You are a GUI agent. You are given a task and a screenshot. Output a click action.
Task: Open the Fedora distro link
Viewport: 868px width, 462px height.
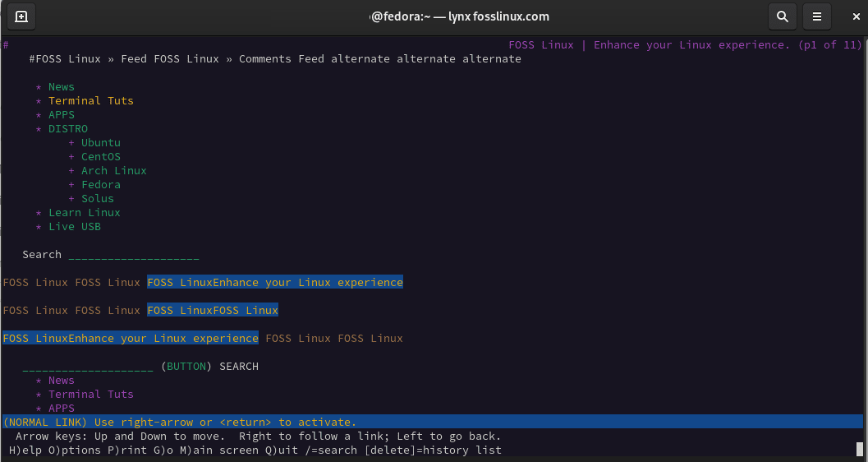tap(101, 184)
